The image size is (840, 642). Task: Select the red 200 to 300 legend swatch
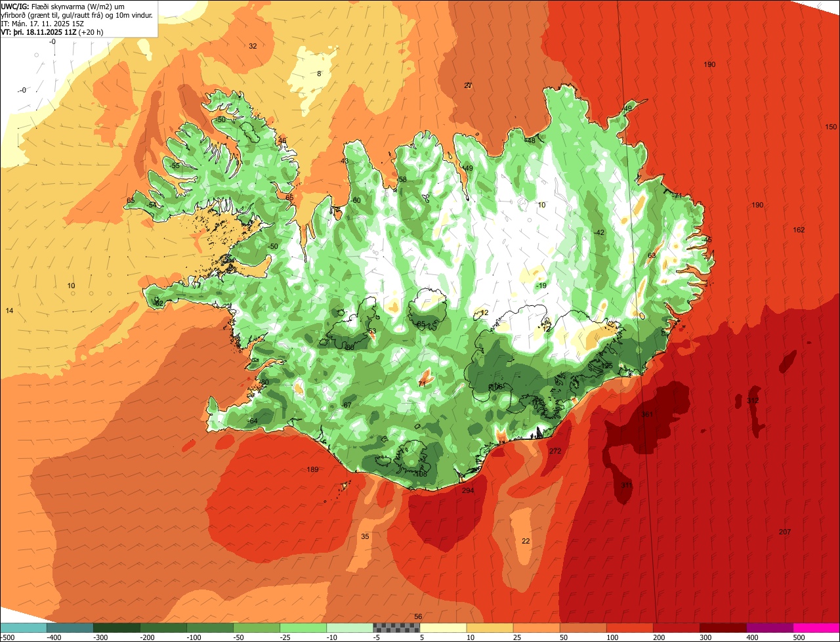tap(676, 628)
